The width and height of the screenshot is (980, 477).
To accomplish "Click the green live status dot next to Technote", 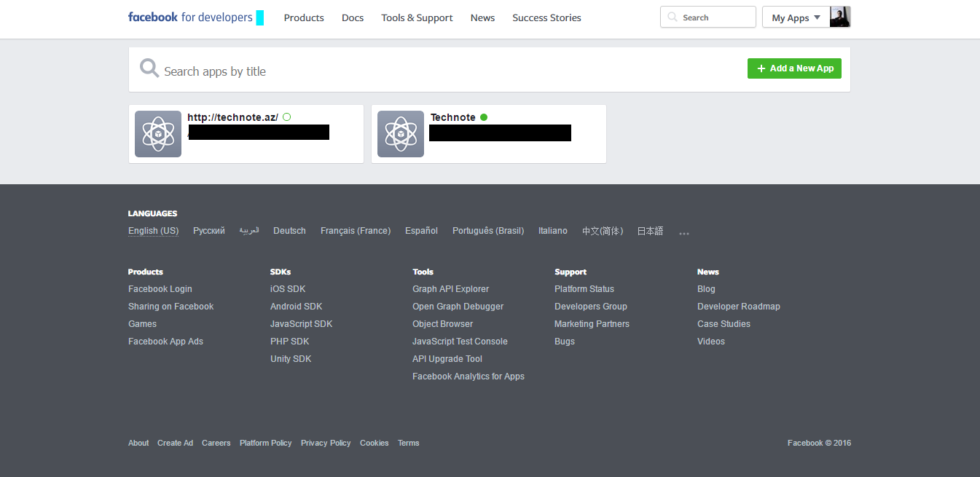I will click(x=484, y=117).
